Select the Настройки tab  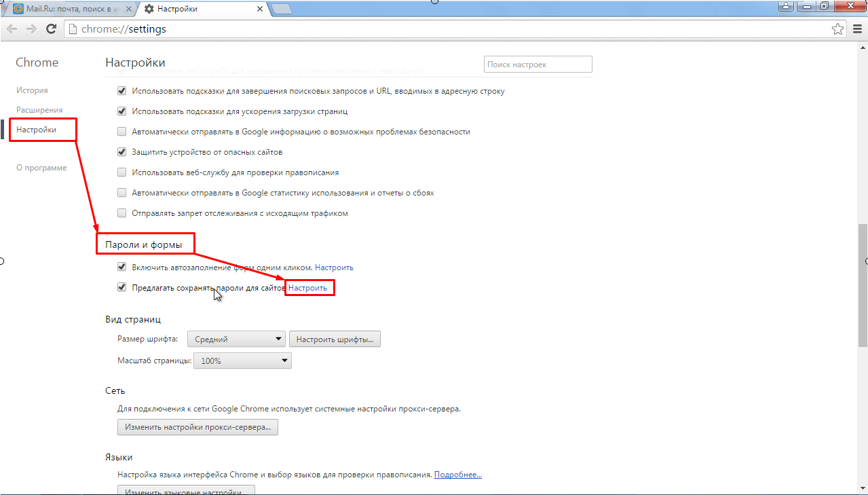[204, 10]
